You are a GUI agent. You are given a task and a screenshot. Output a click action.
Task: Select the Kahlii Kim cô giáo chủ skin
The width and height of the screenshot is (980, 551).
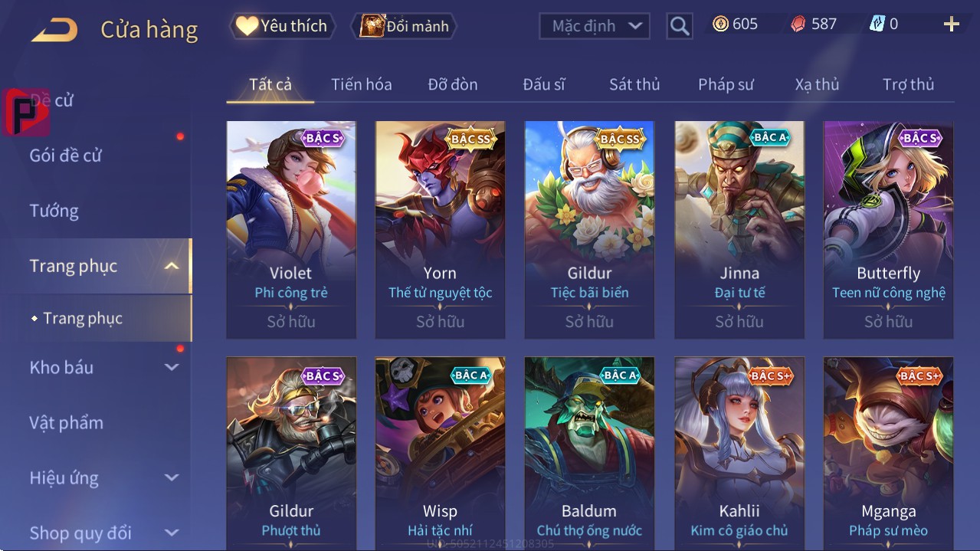[739, 454]
